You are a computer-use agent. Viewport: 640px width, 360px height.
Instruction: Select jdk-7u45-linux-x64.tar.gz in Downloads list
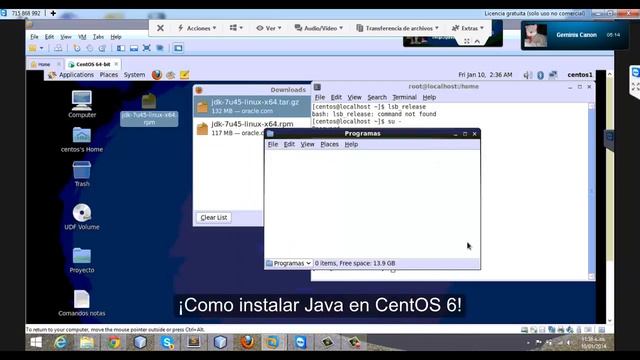point(252,106)
